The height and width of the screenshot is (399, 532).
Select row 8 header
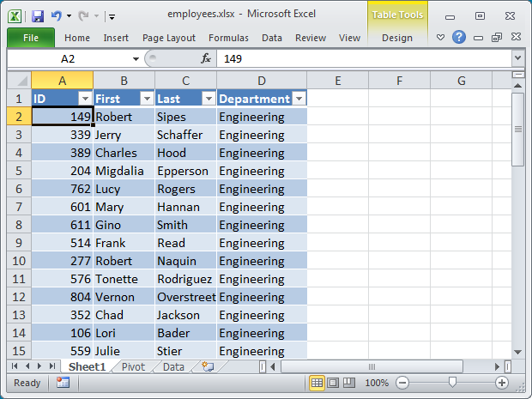tap(19, 225)
